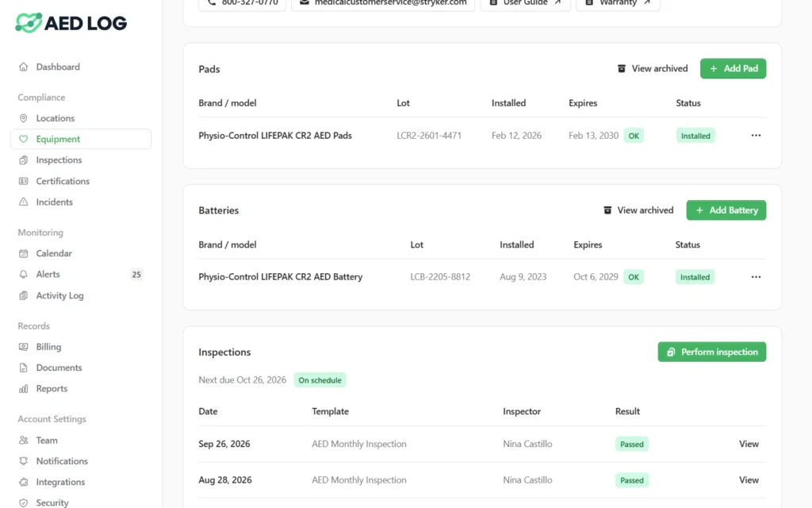Click the Calendar icon in the sidebar
The height and width of the screenshot is (508, 812).
(23, 253)
